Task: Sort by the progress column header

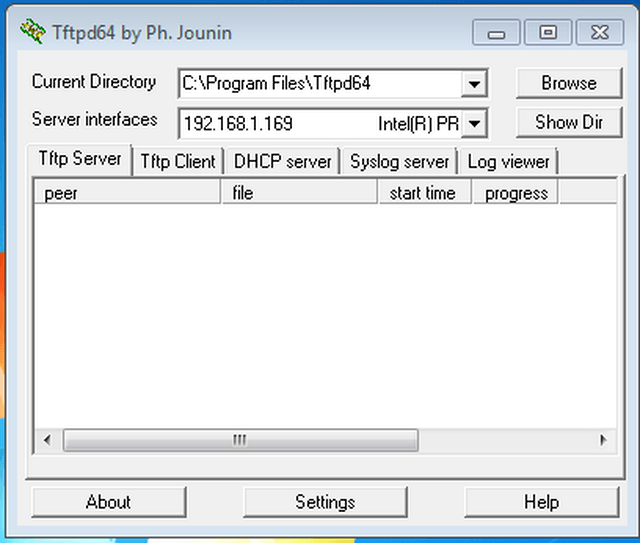Action: click(x=516, y=192)
